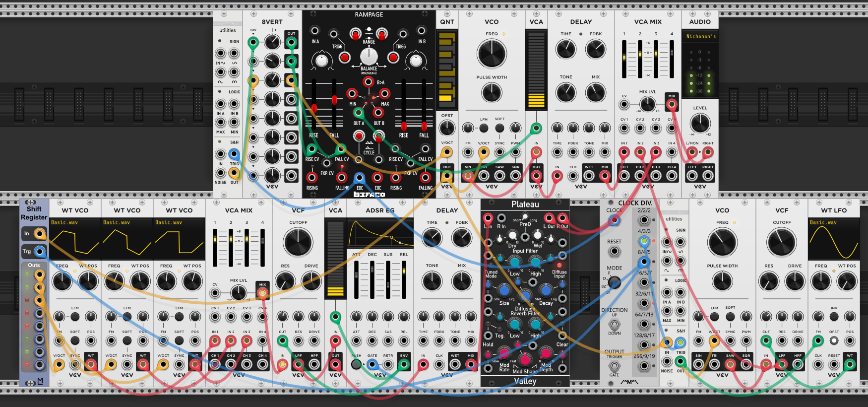Click the Rampage IN A input jack
This screenshot has width=868, height=407.
pos(314,30)
